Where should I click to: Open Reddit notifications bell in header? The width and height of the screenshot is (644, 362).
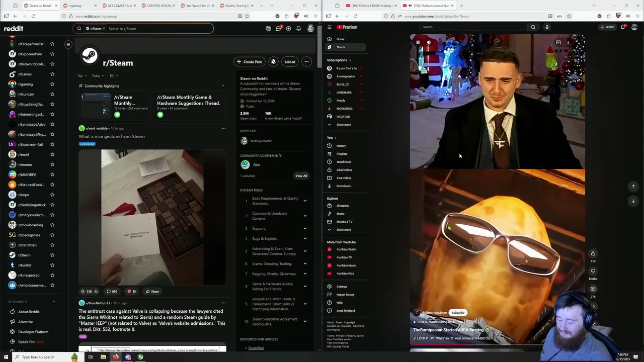pyautogui.click(x=298, y=29)
